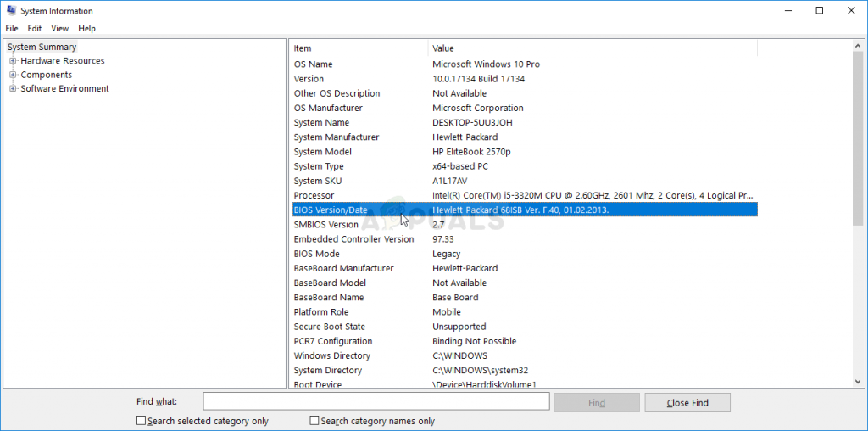868x431 pixels.
Task: Click the vertical scrollbar down arrow
Action: [858, 382]
